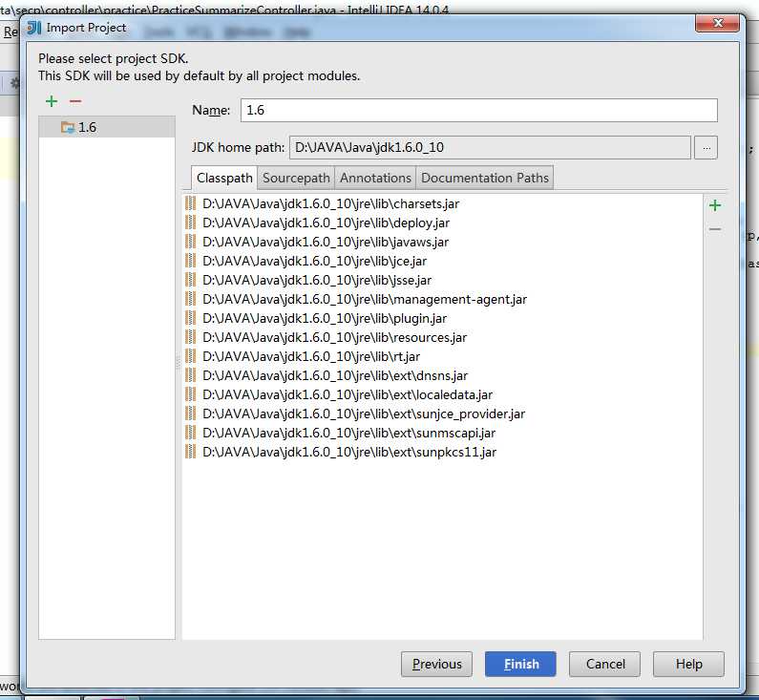Switch to the Classpath tab
Viewport: 759px width, 700px height.
click(224, 178)
